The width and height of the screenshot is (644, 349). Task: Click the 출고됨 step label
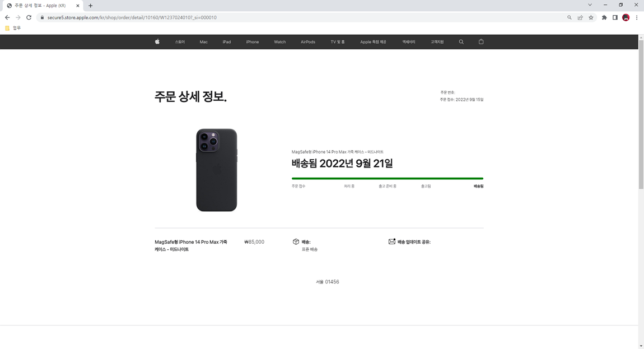pyautogui.click(x=426, y=186)
